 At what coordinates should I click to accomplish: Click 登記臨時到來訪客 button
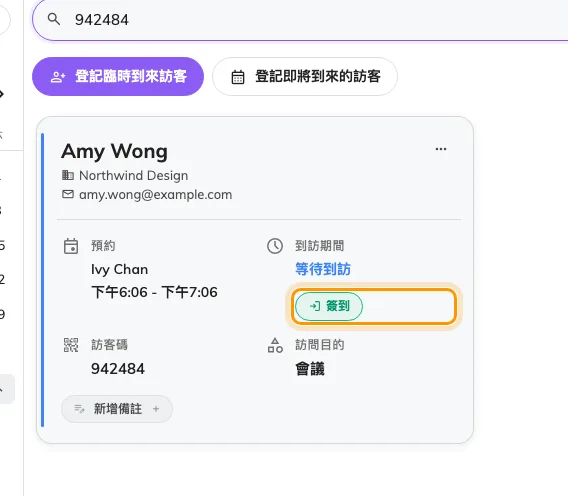pos(118,76)
